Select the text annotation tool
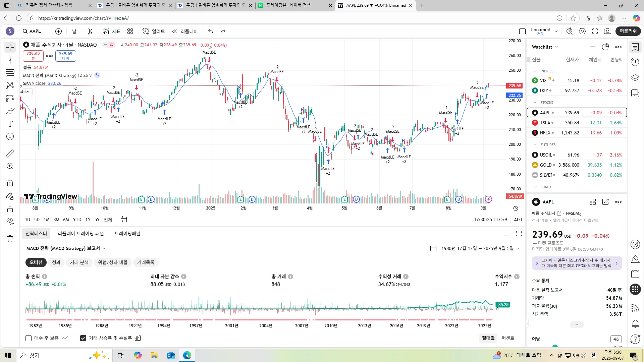Viewport: 644px width, 362px height. pyautogui.click(x=10, y=124)
